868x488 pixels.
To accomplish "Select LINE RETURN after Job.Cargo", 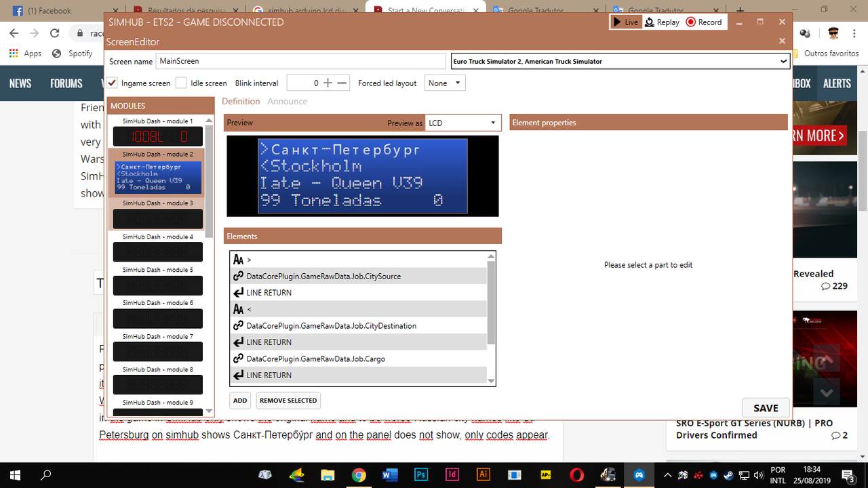I will click(359, 375).
